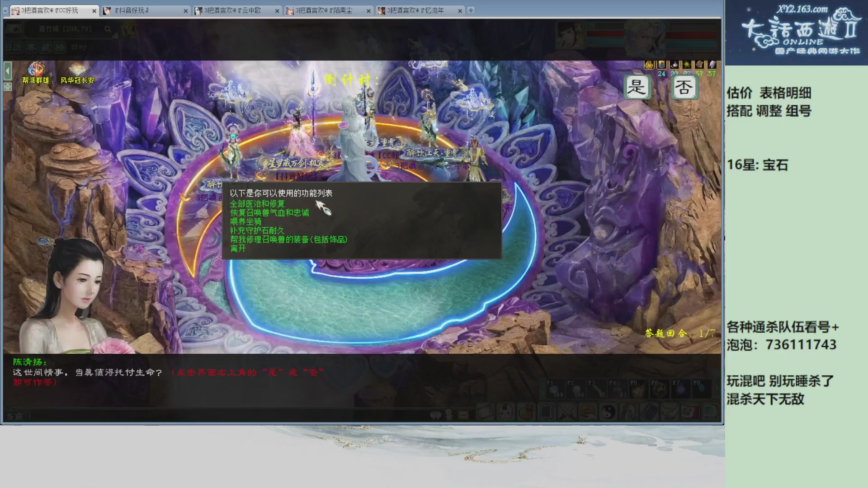Screen dimensions: 868x488
Task: Choose 补充守护石耐久 from function list
Action: (x=257, y=230)
